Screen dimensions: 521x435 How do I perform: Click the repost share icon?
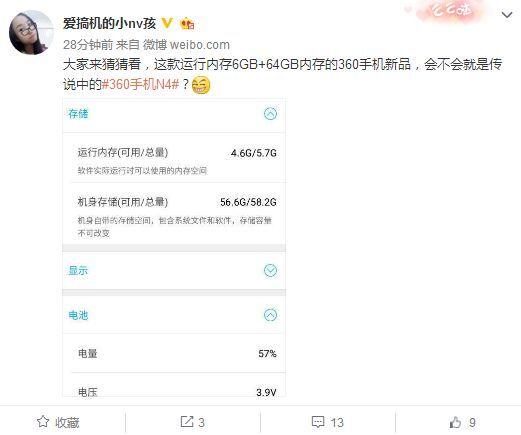coord(187,422)
